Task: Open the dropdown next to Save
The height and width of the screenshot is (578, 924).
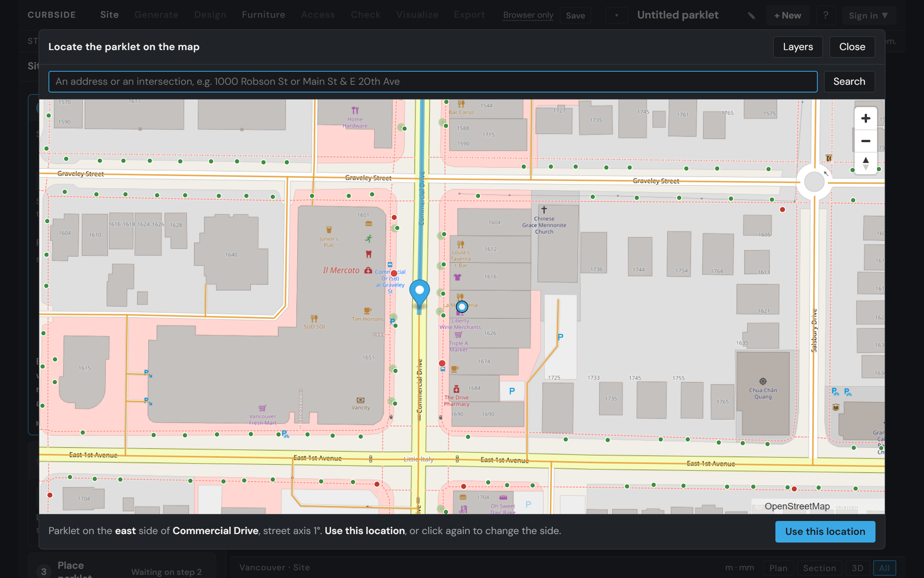Action: coord(616,15)
